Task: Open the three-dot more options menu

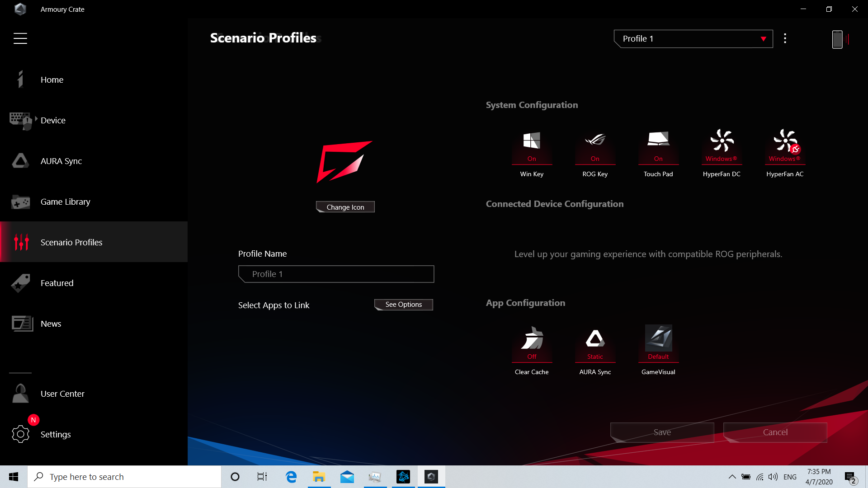Action: [785, 38]
